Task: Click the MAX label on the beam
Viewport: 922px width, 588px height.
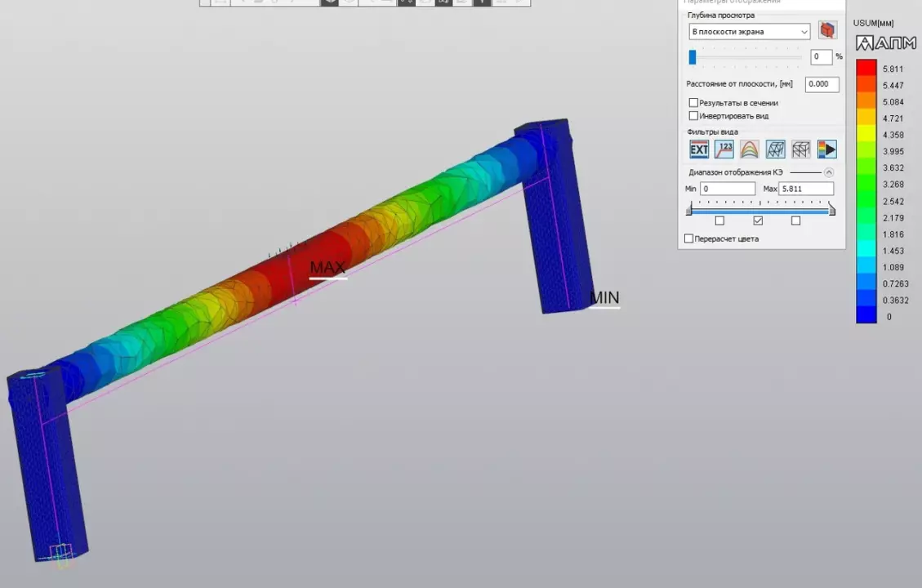Action: (327, 268)
